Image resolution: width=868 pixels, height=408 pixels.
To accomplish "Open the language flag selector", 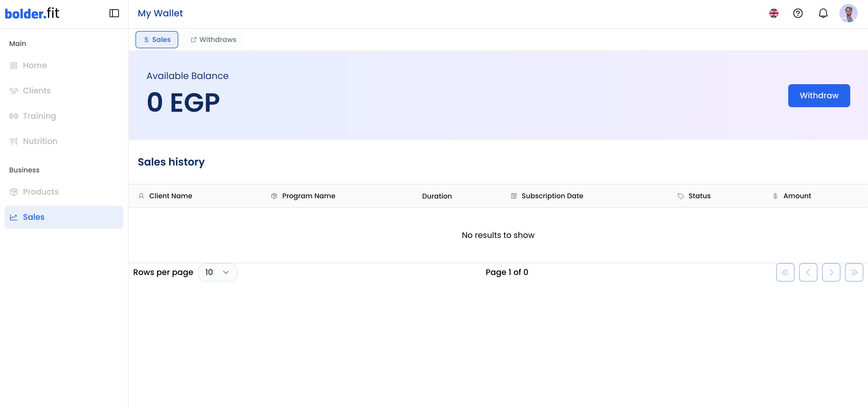I will (774, 13).
